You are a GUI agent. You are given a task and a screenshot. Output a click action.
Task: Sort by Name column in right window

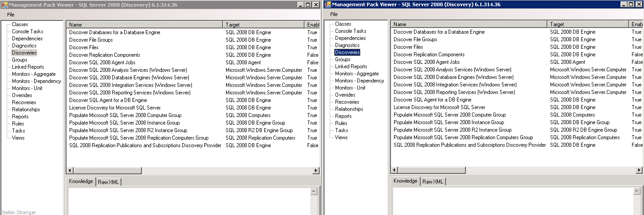pos(469,24)
